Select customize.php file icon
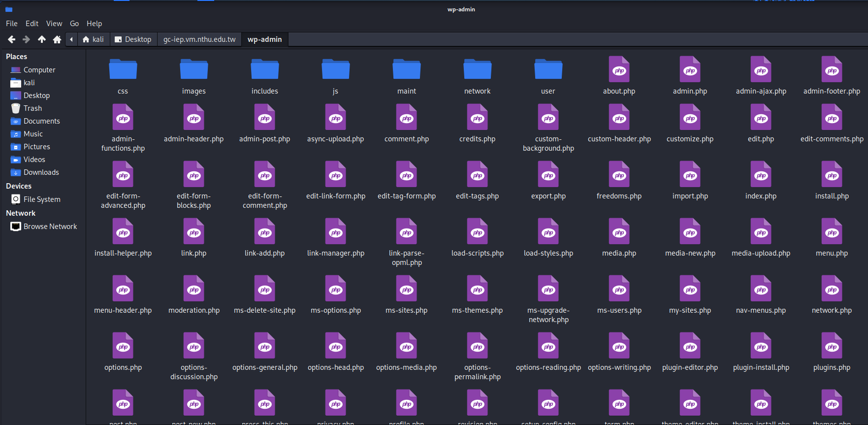868x425 pixels. point(690,117)
